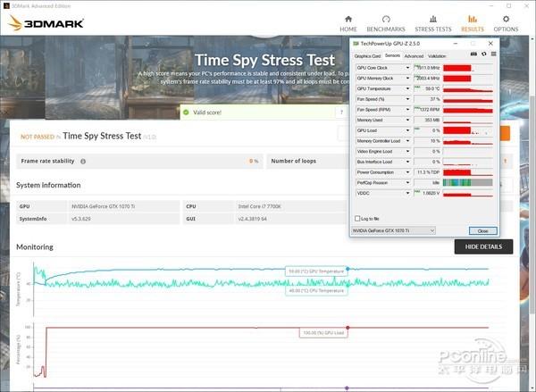Screen dimensions: 536x392
Task: Expand the GPU Core Clock sensor dropdown
Action: pyautogui.click(x=407, y=68)
